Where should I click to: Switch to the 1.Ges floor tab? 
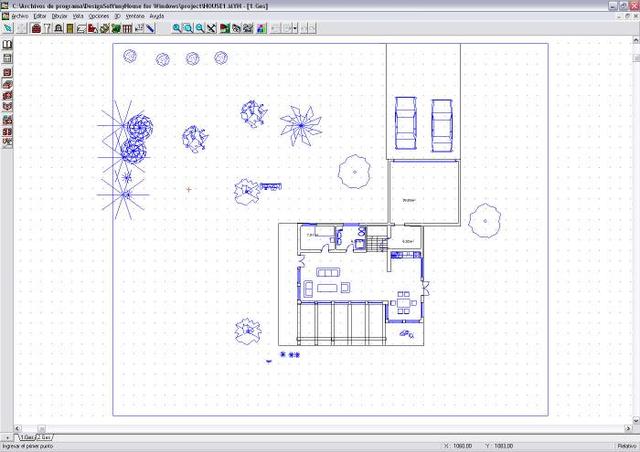[x=26, y=438]
